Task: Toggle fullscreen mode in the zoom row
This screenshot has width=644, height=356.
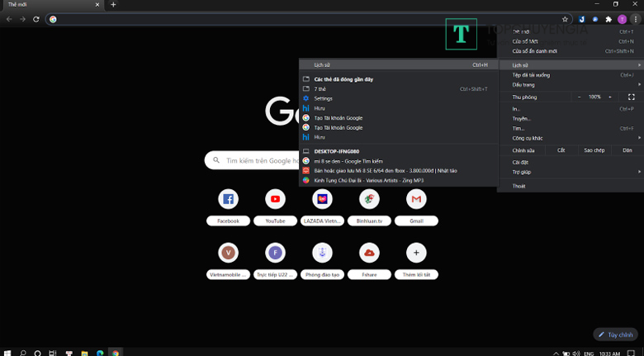Action: pos(631,97)
